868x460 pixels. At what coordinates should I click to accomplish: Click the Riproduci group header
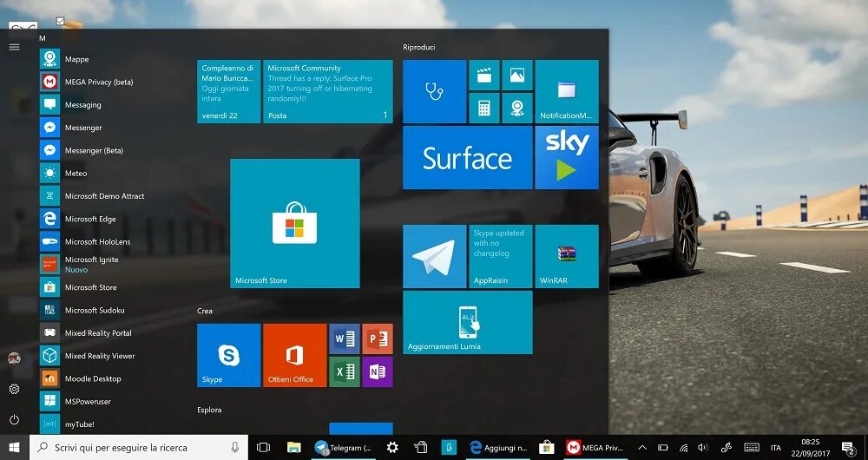(x=419, y=47)
